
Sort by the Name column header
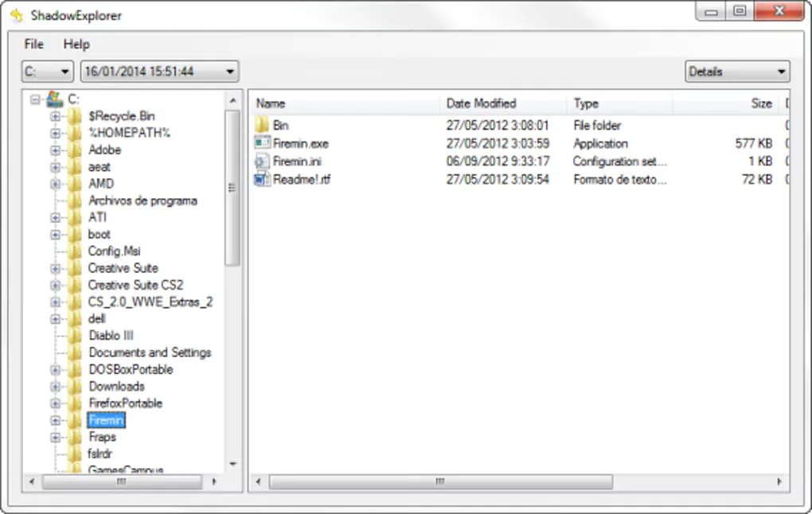(345, 103)
